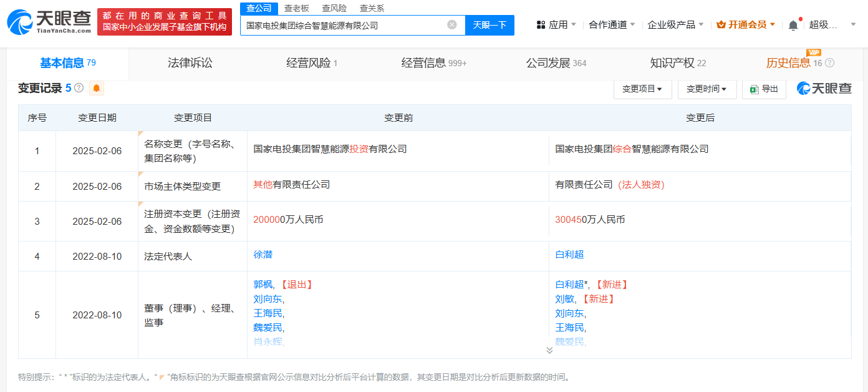Click into the company search input field
This screenshot has width=868, height=392.
click(343, 26)
